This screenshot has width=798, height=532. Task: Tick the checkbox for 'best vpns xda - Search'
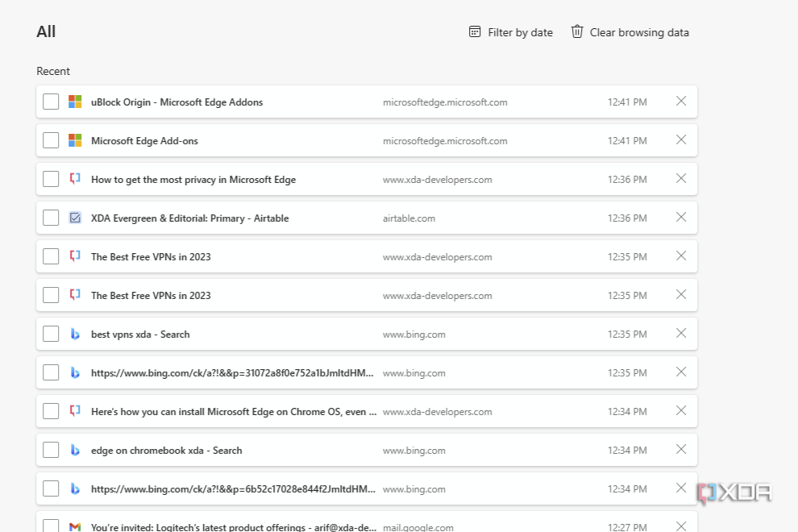[51, 334]
